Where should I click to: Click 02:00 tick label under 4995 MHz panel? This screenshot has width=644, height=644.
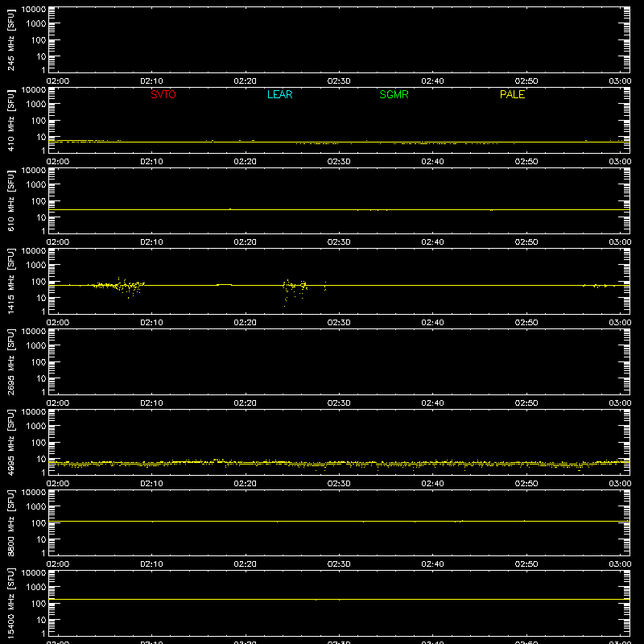pos(58,484)
